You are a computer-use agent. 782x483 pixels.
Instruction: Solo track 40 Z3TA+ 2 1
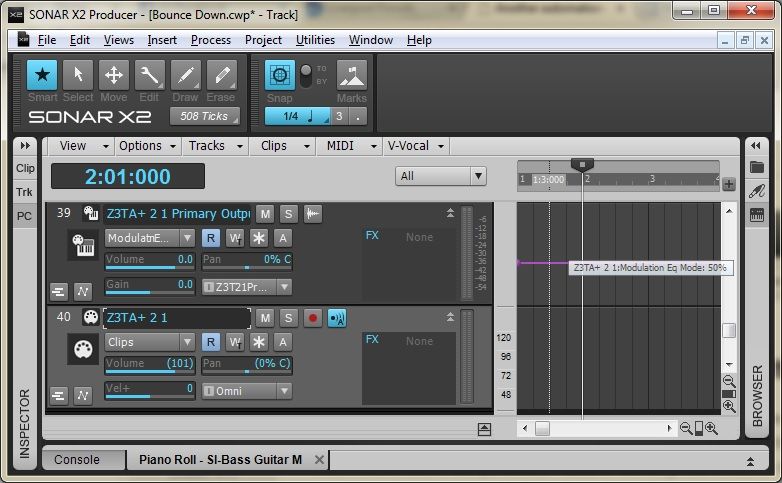289,318
